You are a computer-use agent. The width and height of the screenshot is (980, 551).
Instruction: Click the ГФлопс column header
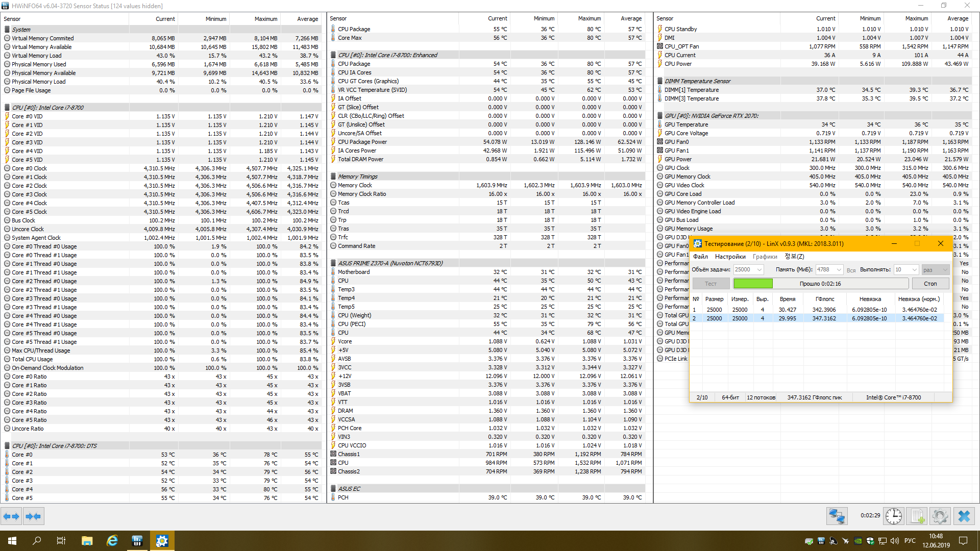point(825,299)
